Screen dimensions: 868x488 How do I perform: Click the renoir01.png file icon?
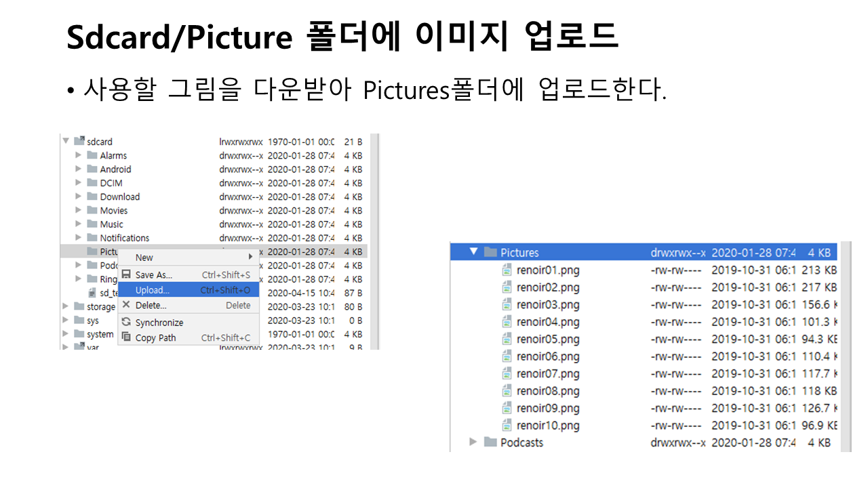(x=507, y=270)
